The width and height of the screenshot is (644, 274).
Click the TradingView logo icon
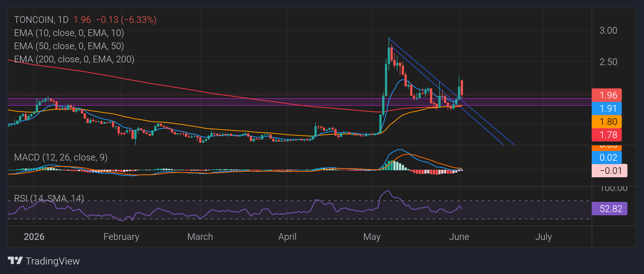(15, 261)
